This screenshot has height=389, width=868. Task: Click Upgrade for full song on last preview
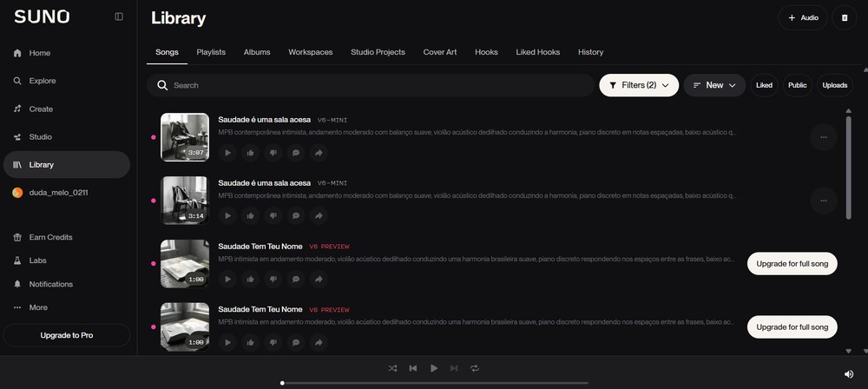pos(792,327)
